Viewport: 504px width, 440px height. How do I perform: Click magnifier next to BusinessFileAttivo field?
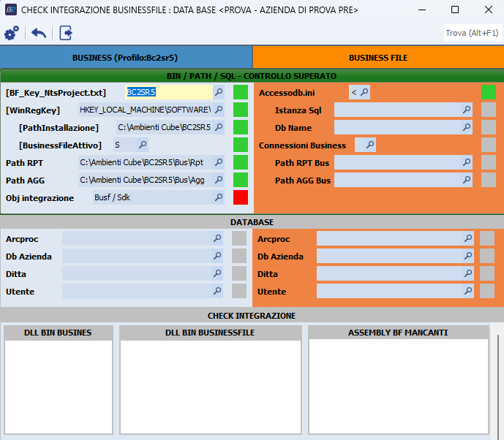coord(143,145)
